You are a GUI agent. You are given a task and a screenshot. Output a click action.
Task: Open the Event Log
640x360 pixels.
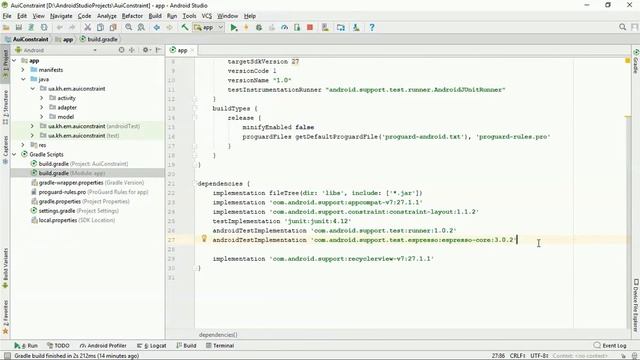tap(610, 345)
